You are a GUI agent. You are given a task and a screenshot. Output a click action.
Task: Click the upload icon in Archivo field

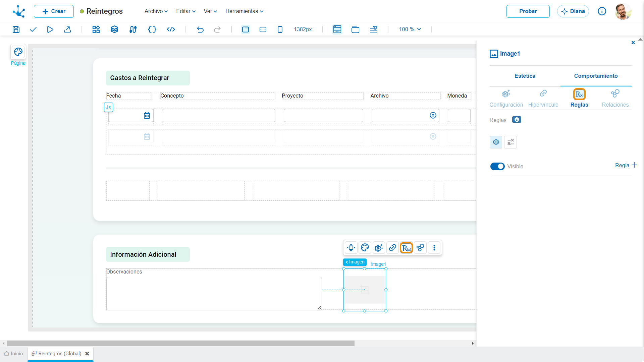pos(433,115)
